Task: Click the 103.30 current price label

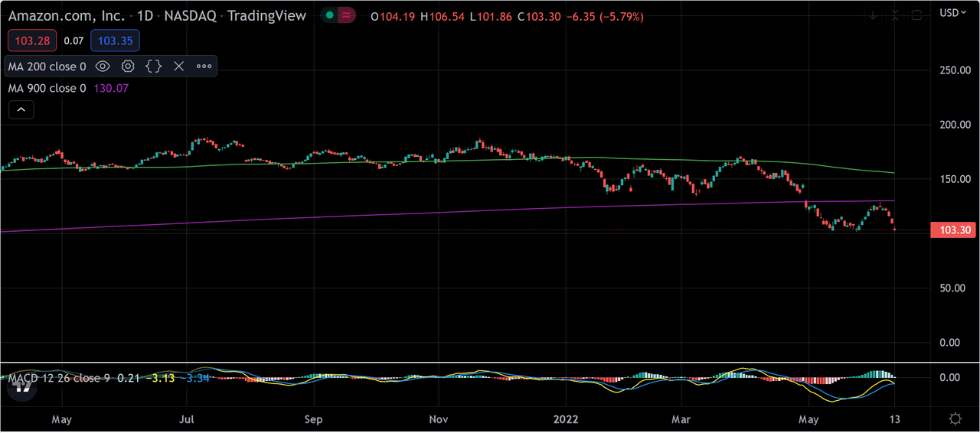Action: pyautogui.click(x=953, y=230)
